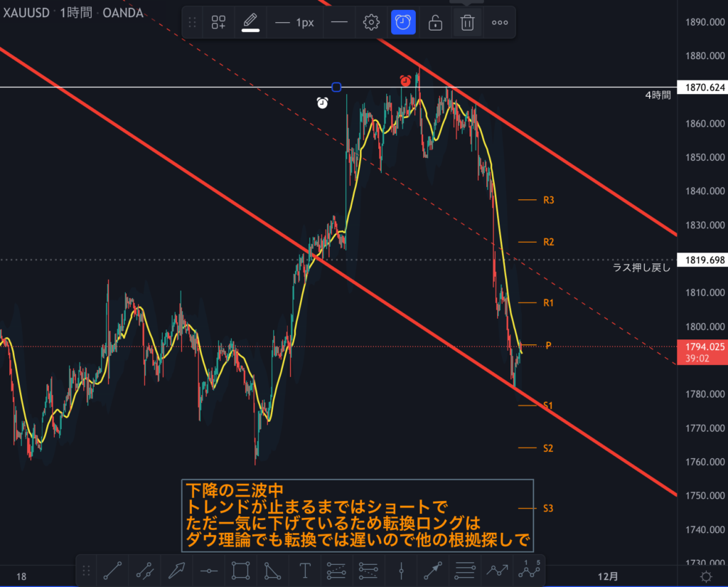Click the ラス押し戻し label

tap(642, 268)
